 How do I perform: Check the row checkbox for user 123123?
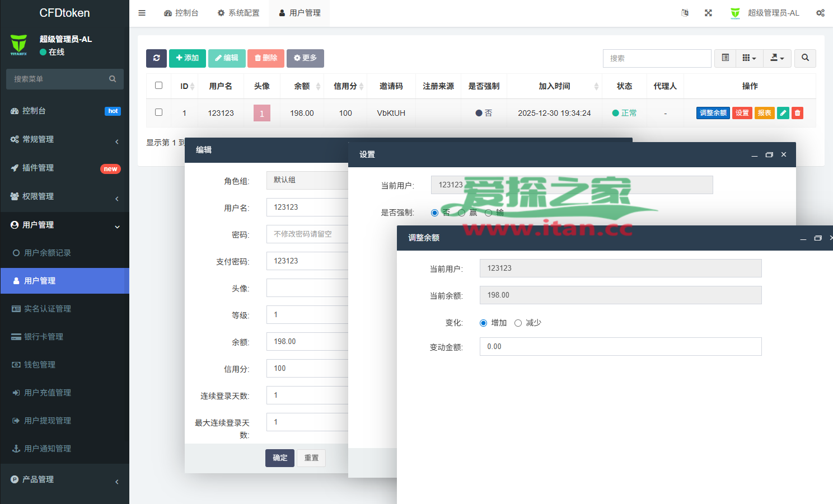tap(158, 112)
